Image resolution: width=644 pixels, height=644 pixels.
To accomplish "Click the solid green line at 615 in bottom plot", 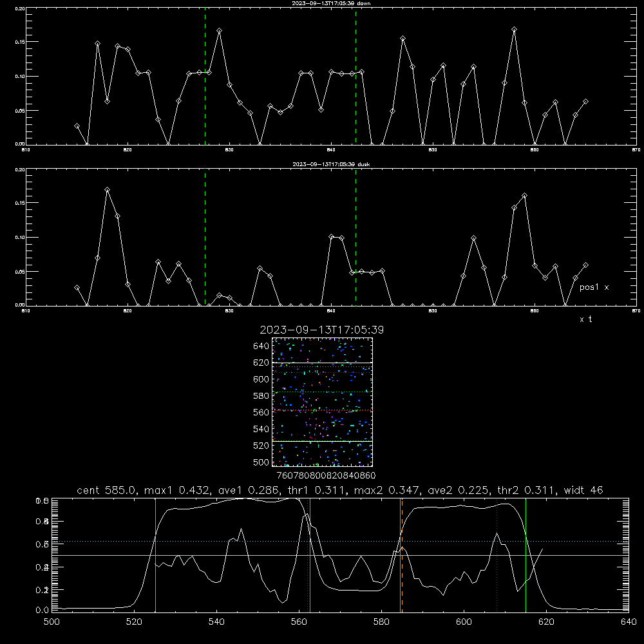I will [x=526, y=555].
